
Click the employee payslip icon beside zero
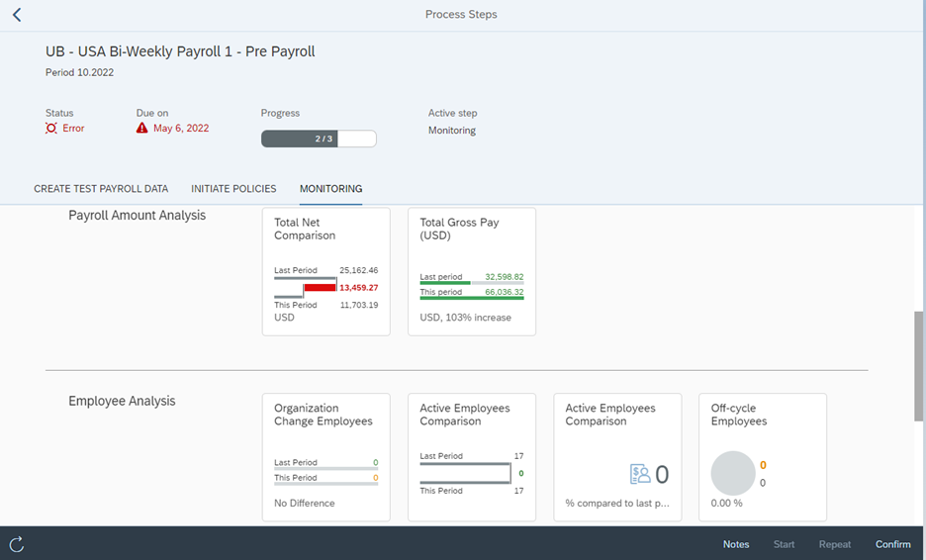pos(640,475)
